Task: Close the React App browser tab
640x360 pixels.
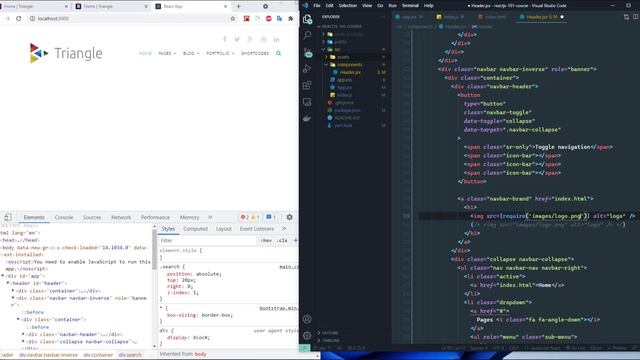Action: [x=225, y=7]
